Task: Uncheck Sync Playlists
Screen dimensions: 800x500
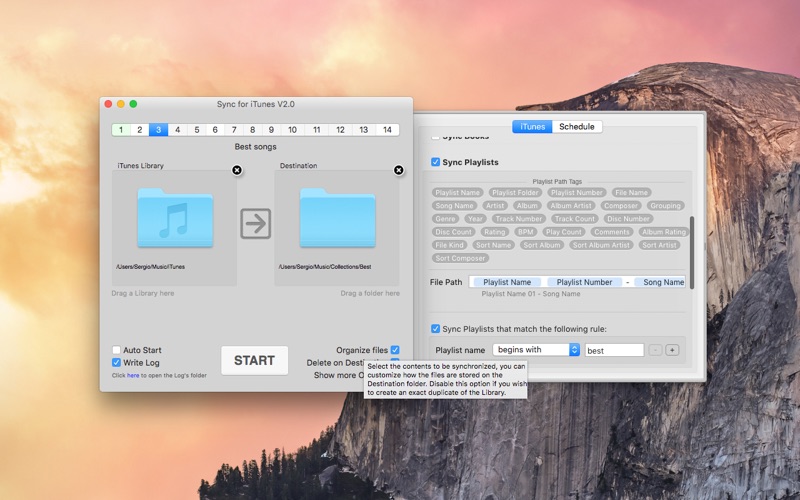Action: point(435,162)
